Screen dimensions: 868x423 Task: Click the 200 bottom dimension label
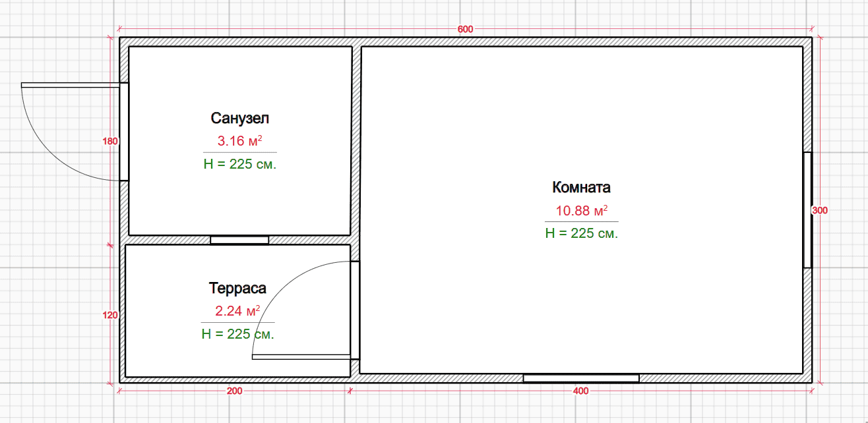[x=234, y=391]
